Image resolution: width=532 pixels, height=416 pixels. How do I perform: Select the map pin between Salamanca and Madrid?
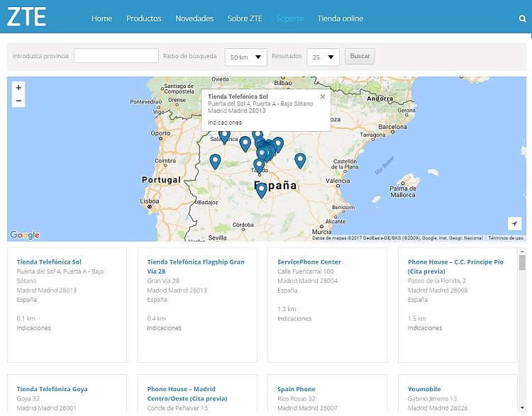coord(245,144)
